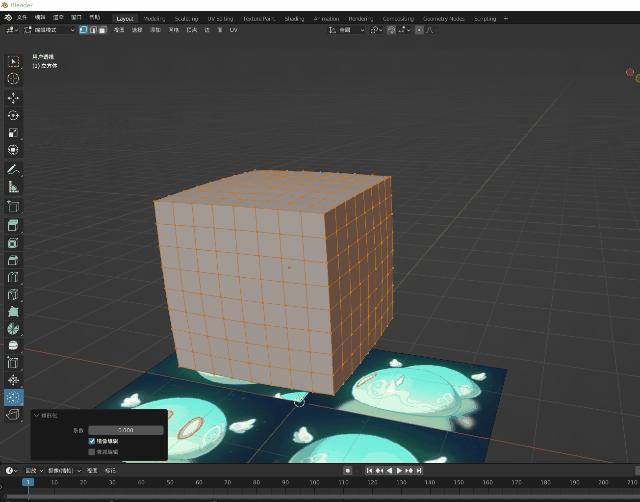
Task: Switch to the Shading workspace tab
Action: point(294,19)
